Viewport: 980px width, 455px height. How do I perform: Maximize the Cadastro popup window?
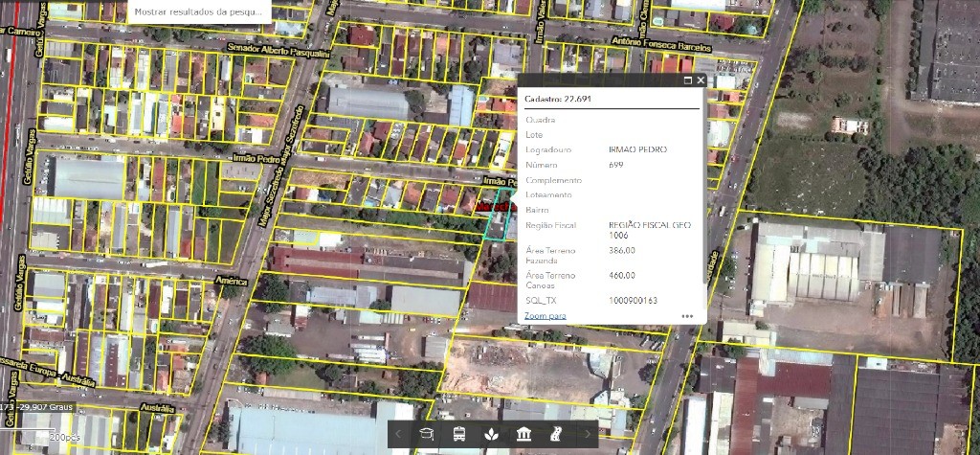(x=687, y=81)
